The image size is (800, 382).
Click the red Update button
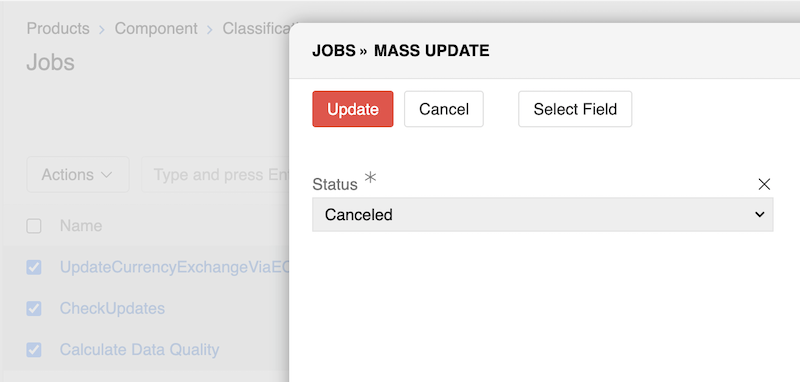click(353, 109)
